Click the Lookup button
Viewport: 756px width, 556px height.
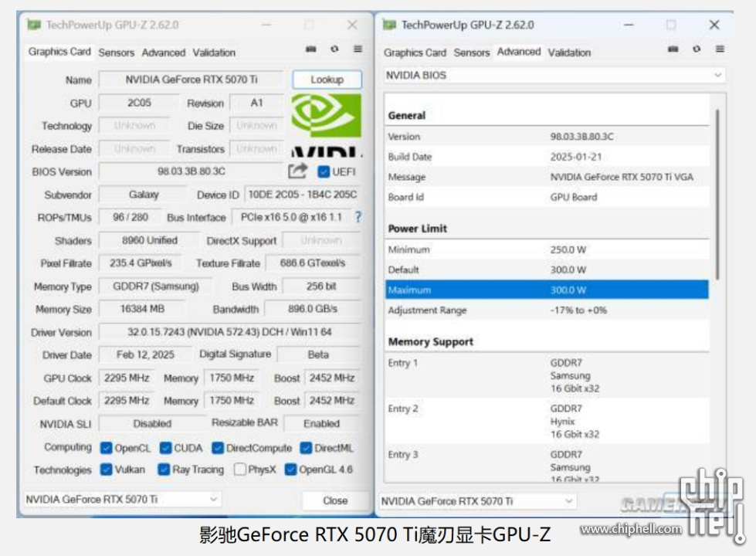point(327,80)
